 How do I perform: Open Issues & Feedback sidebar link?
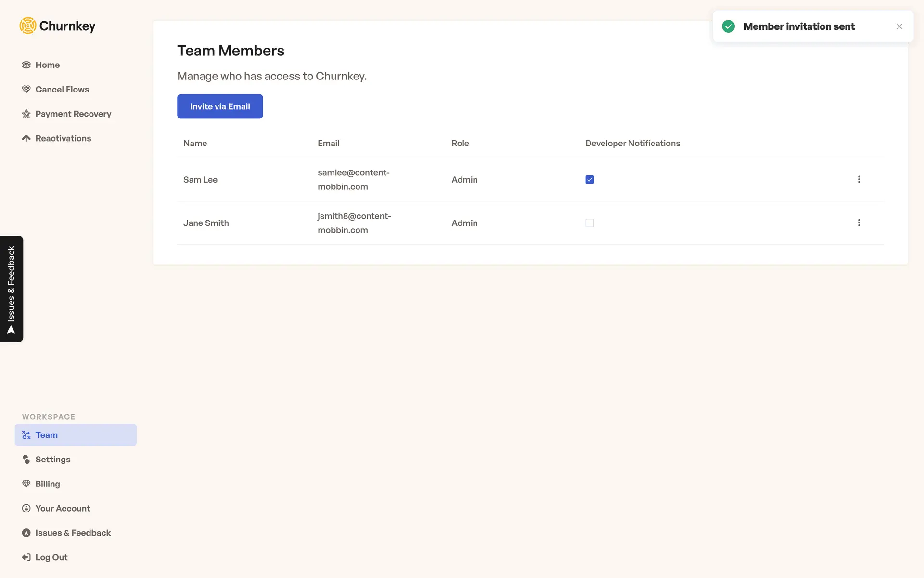click(x=73, y=533)
